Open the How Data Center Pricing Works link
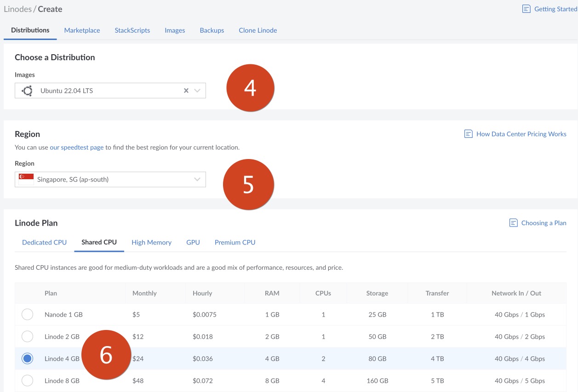The width and height of the screenshot is (578, 392). point(521,134)
